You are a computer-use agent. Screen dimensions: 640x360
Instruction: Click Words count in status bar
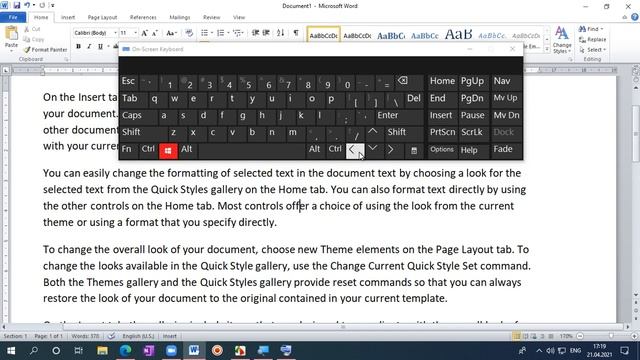[x=85, y=336]
